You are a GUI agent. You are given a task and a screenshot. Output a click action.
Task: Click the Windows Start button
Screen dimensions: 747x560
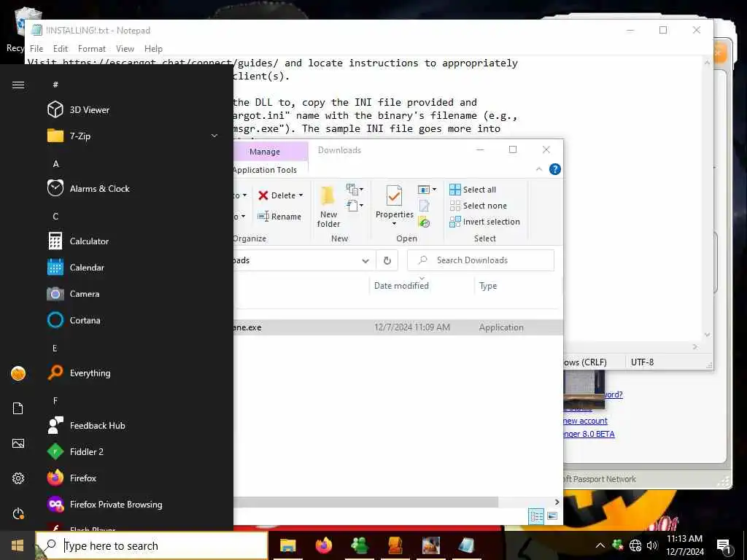pos(18,545)
